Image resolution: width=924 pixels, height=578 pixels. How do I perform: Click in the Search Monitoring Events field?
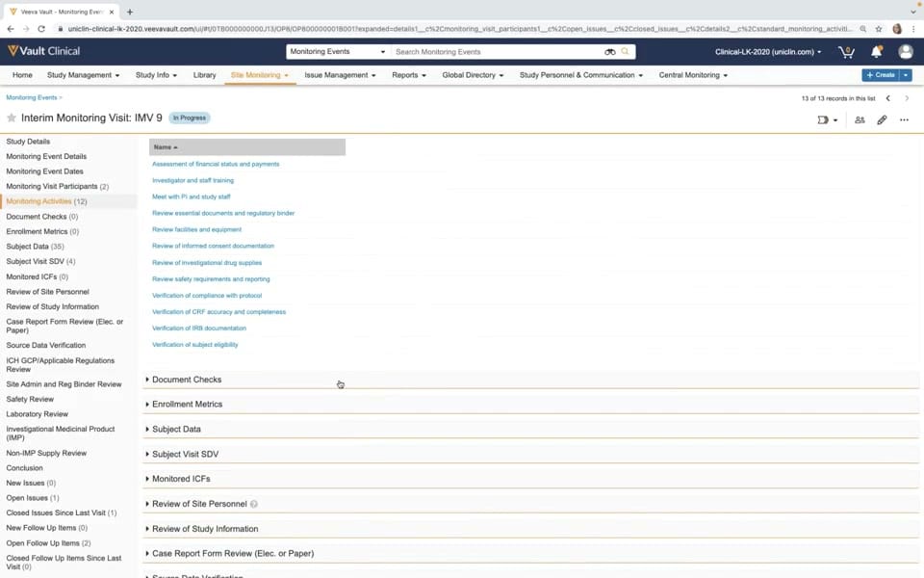[498, 52]
